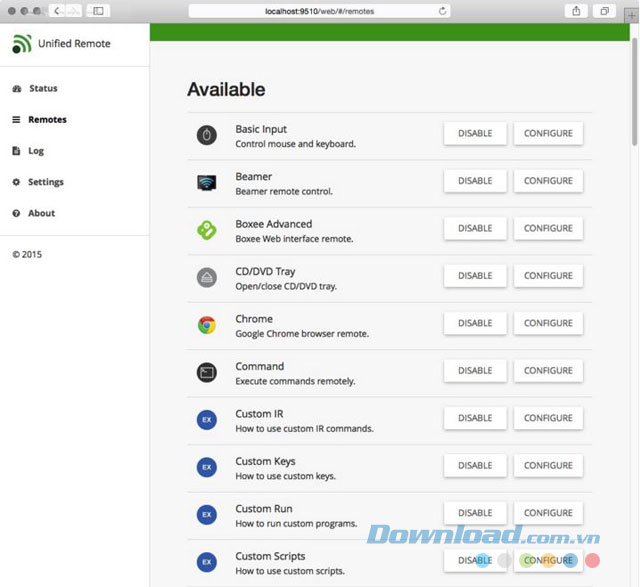Click the Custom Keys icon
Screen dimensions: 640x587
click(x=207, y=467)
